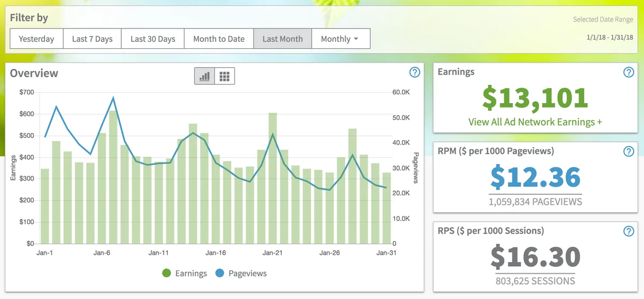The height and width of the screenshot is (299, 644).
Task: Select the Last Month filter
Action: click(x=283, y=39)
